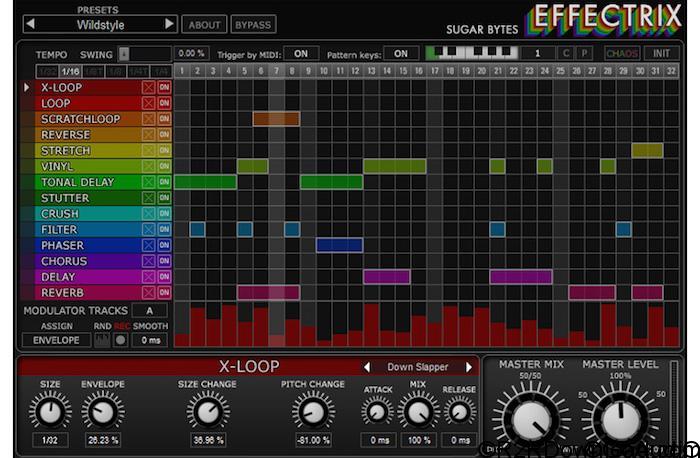Click the smooth 0 ms value field
The image size is (700, 458).
click(150, 340)
